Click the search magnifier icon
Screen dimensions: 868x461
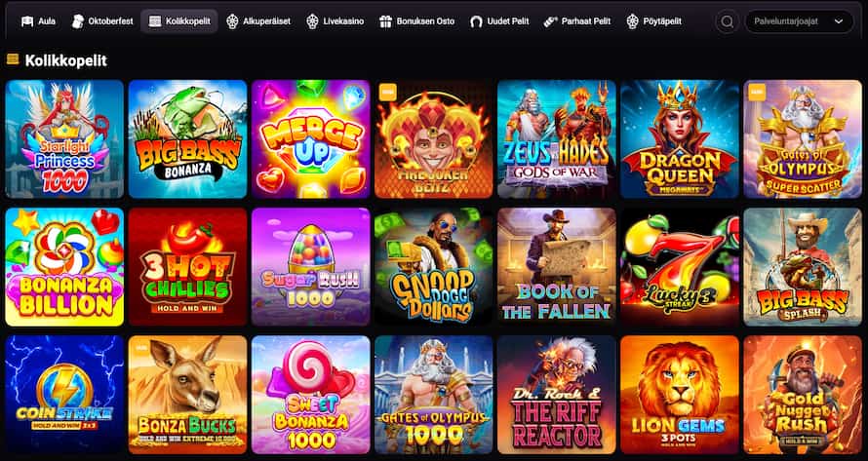(x=728, y=21)
